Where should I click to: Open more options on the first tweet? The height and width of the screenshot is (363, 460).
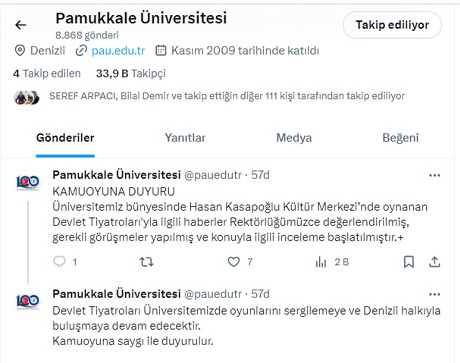[x=435, y=175]
